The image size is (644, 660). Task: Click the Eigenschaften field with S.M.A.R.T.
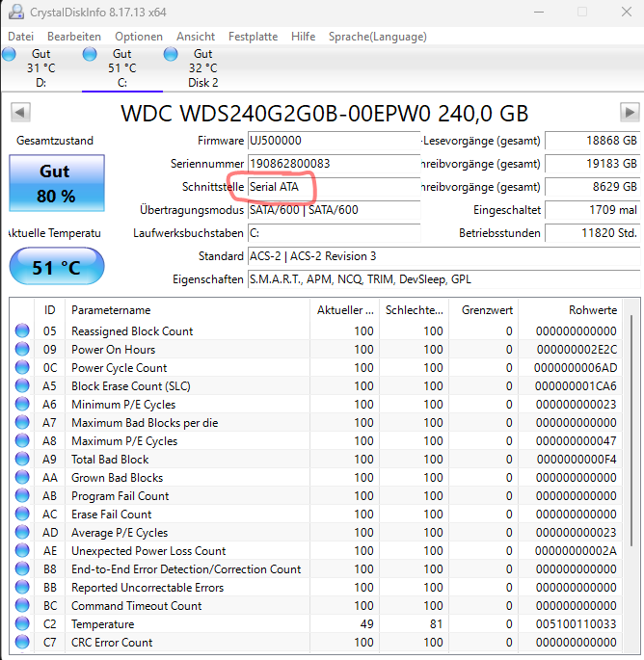(444, 279)
